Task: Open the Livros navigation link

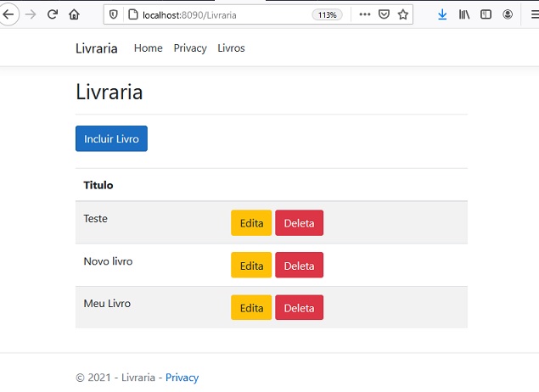Action: pos(231,48)
